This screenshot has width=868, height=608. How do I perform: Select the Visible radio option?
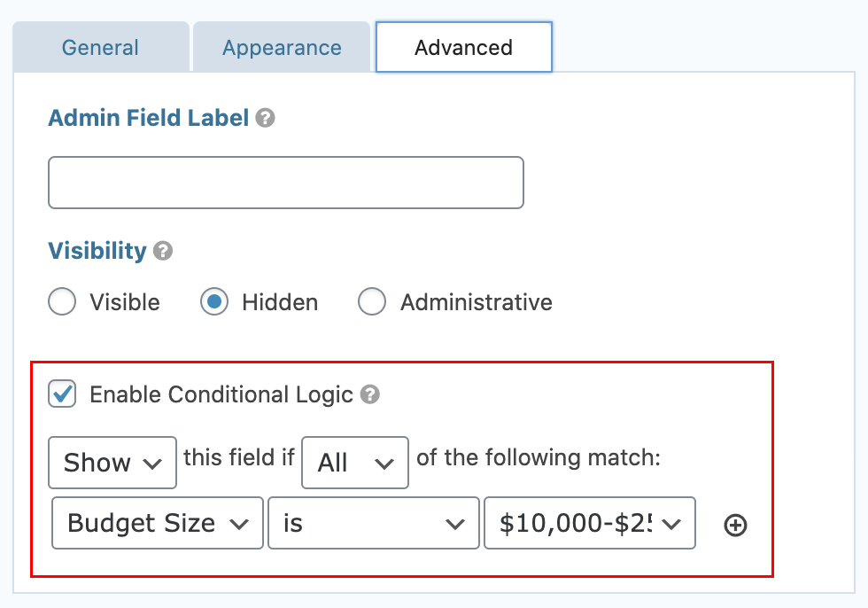coord(62,302)
